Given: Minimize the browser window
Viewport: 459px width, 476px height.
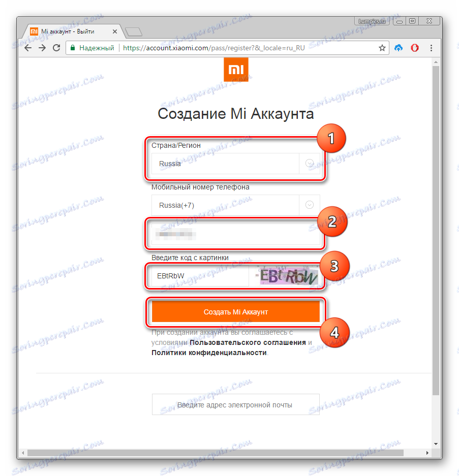Looking at the screenshot, I should (400, 21).
